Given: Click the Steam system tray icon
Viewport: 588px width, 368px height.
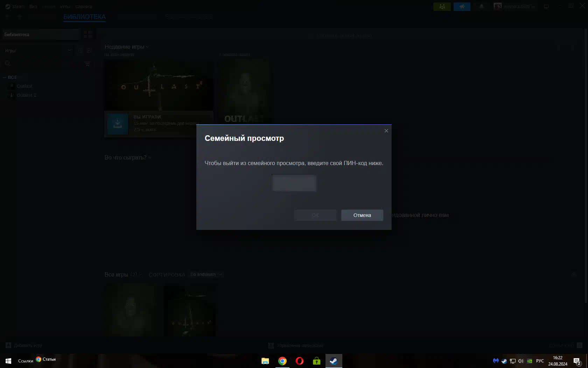Looking at the screenshot, I should point(504,361).
